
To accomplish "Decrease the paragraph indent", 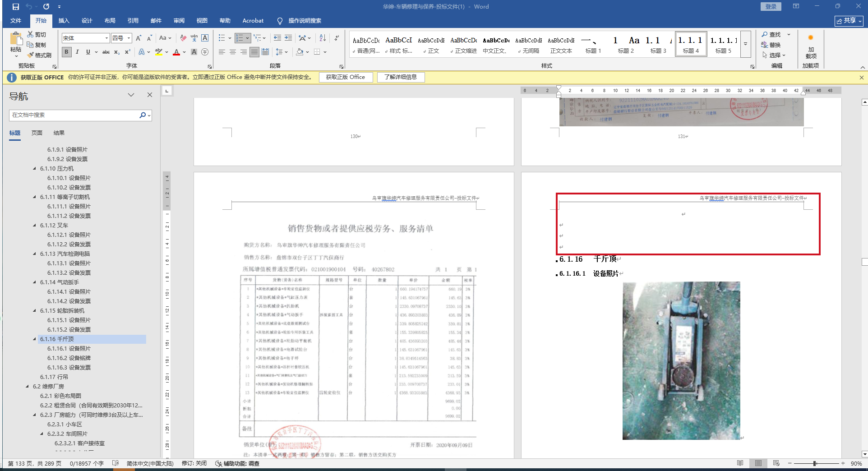I will [277, 38].
